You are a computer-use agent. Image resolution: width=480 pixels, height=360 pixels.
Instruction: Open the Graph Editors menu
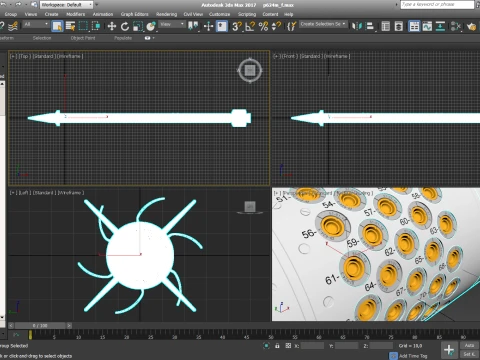(134, 14)
